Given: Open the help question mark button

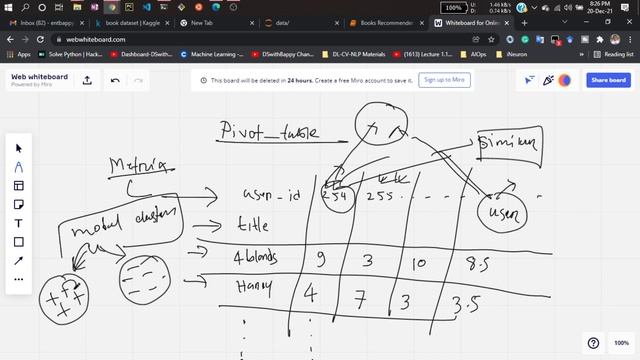Looking at the screenshot, I should pos(593,343).
